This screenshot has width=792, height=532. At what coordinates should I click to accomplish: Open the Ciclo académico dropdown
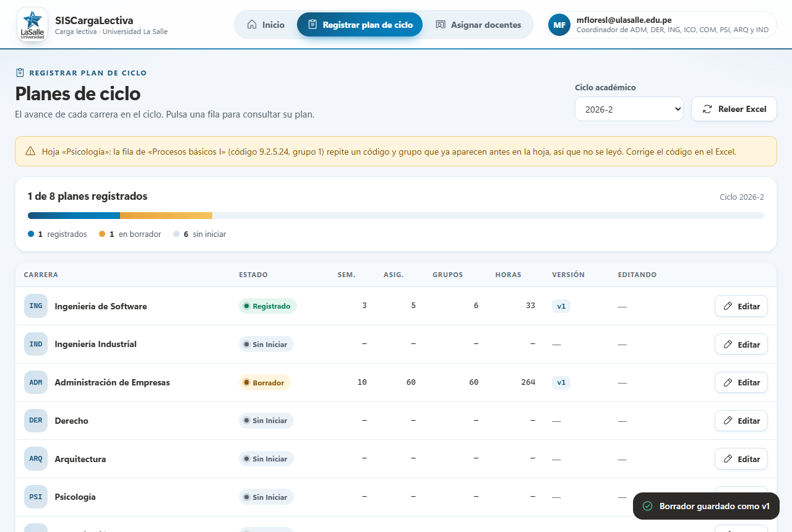pos(629,109)
